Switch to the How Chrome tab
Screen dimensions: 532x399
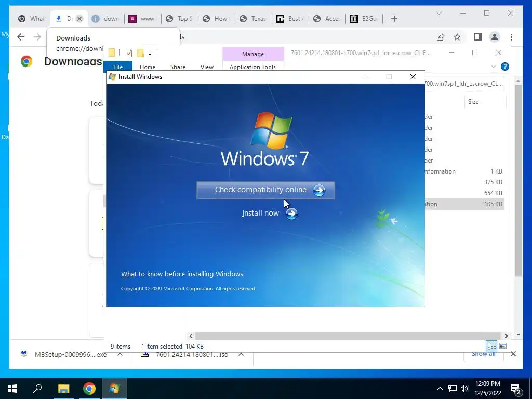pos(216,19)
